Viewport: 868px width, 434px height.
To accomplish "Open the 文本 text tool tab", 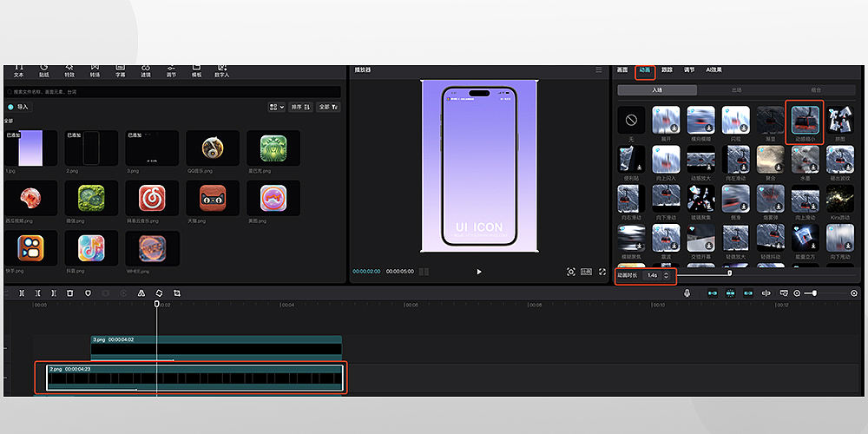I will 19,70.
